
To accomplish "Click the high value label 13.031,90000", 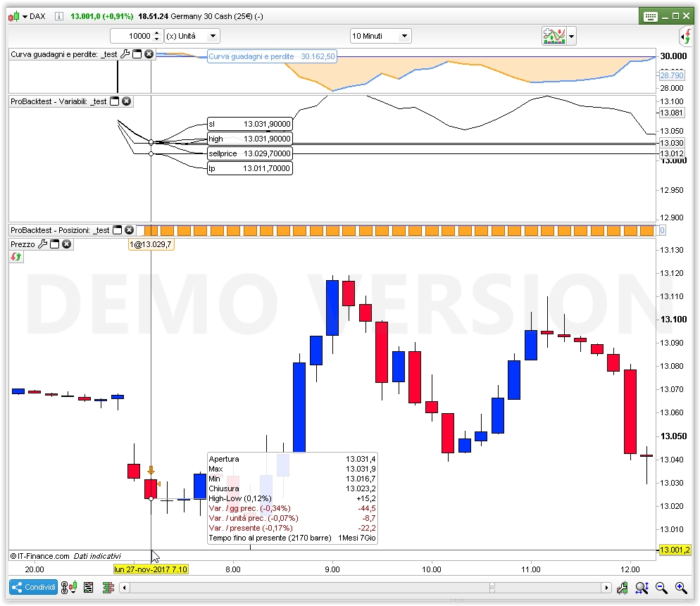I will coord(250,139).
